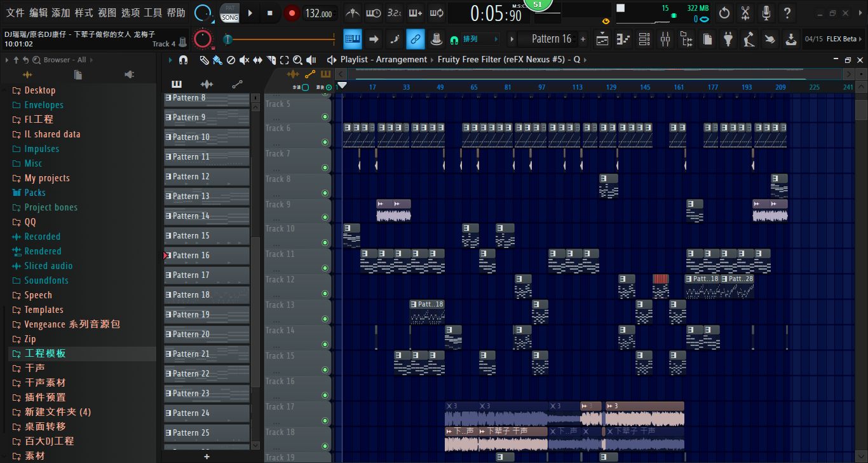Open the 排列 snap dropdown
This screenshot has width=868, height=463.
click(478, 39)
